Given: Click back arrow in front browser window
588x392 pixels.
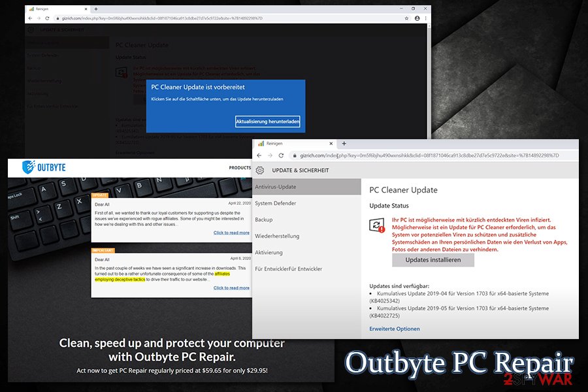Looking at the screenshot, I should (259, 155).
